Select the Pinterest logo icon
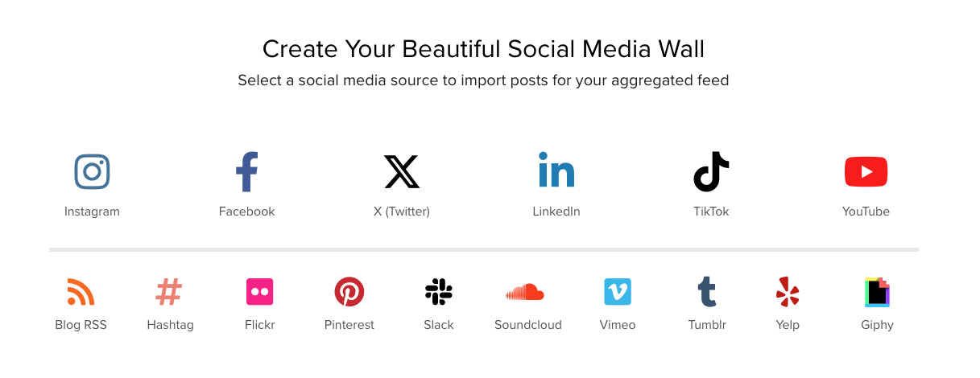The height and width of the screenshot is (378, 980). [349, 292]
